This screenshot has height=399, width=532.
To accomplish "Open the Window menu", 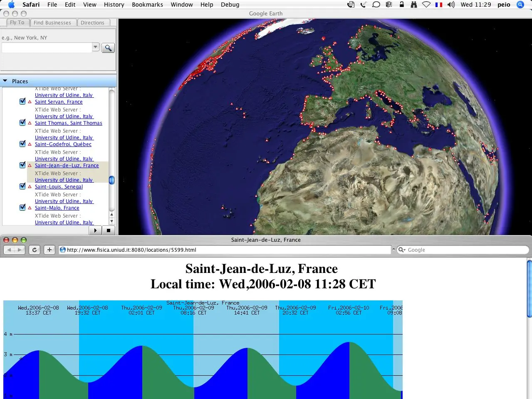I will tap(182, 5).
